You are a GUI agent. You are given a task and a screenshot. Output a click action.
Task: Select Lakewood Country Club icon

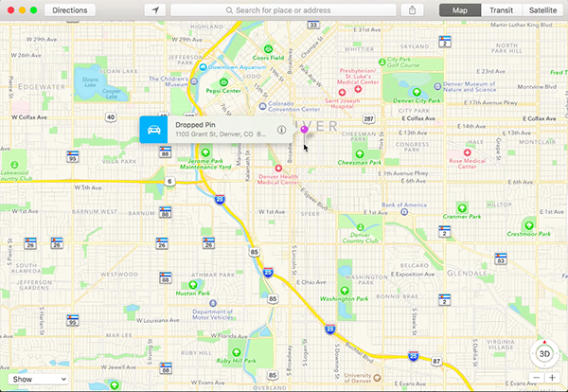coord(14,165)
